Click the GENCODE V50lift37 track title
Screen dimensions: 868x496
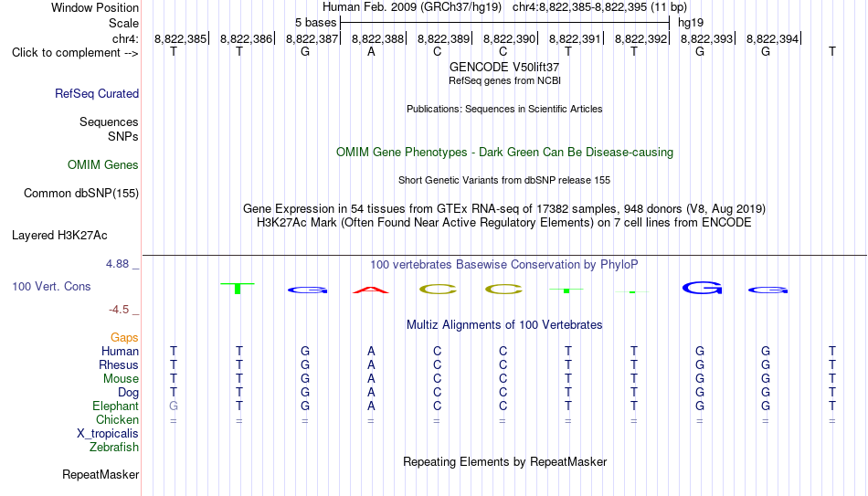pos(504,67)
